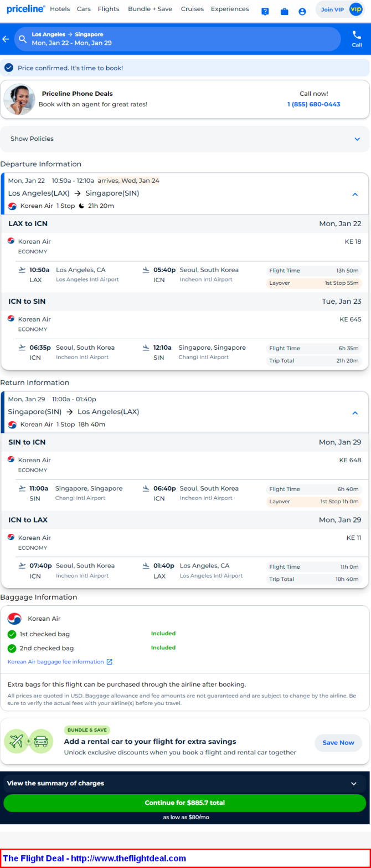
Task: Expand View the summary of charges
Action: [x=185, y=783]
